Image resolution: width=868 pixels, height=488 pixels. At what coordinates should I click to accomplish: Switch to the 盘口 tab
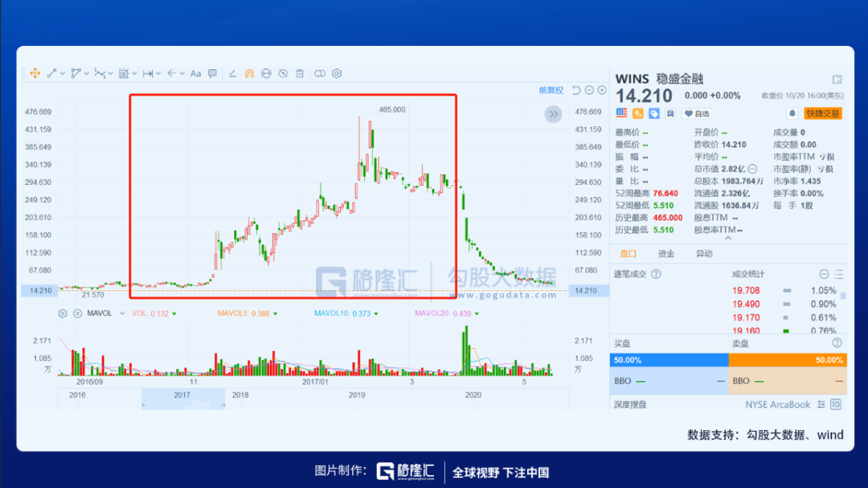628,254
